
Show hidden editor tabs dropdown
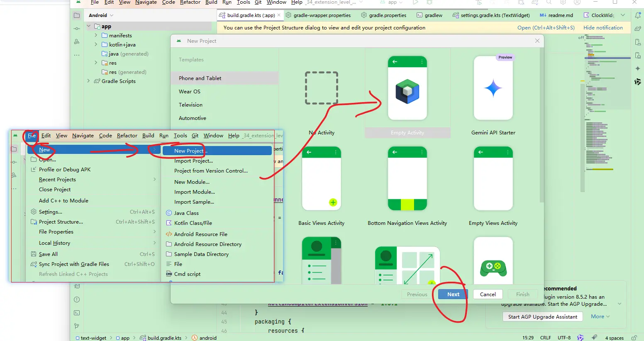point(622,15)
